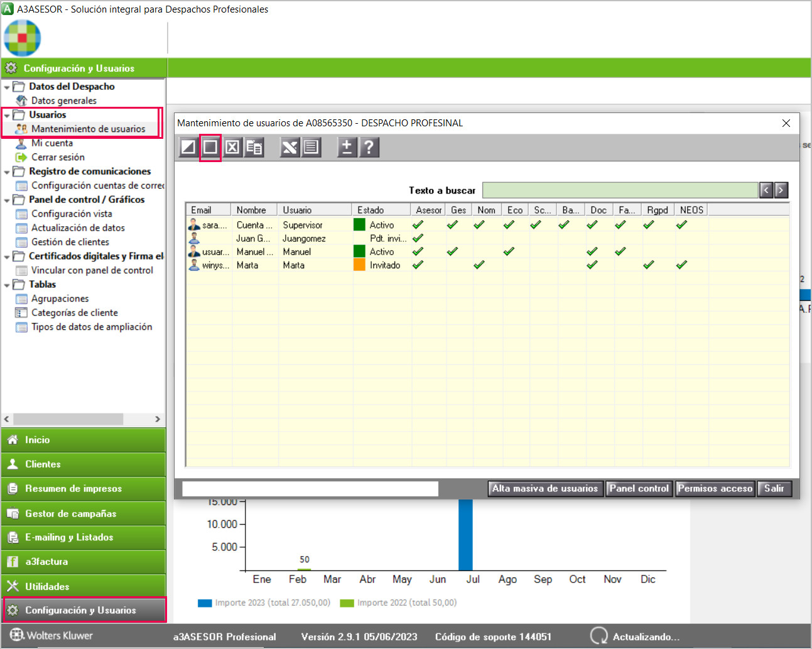
Task: Open Vincular con panel de control
Action: click(x=92, y=270)
